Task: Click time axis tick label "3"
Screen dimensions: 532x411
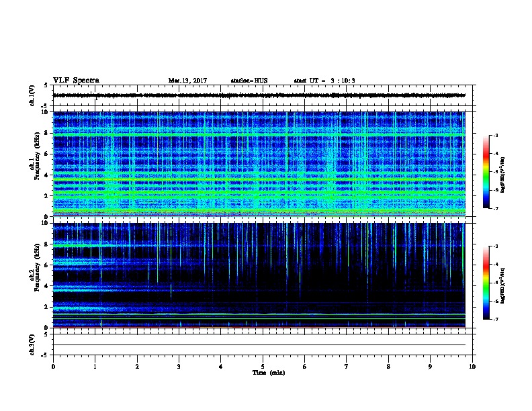Action: pos(179,367)
